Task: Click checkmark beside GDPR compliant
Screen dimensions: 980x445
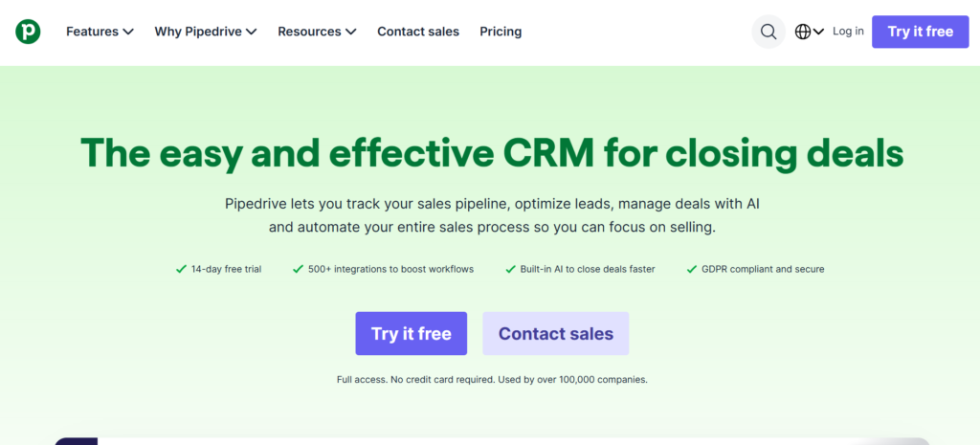Action: pos(691,269)
